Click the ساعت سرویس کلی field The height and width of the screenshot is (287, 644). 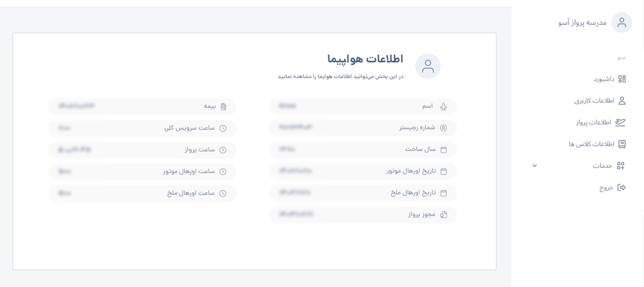tap(142, 128)
